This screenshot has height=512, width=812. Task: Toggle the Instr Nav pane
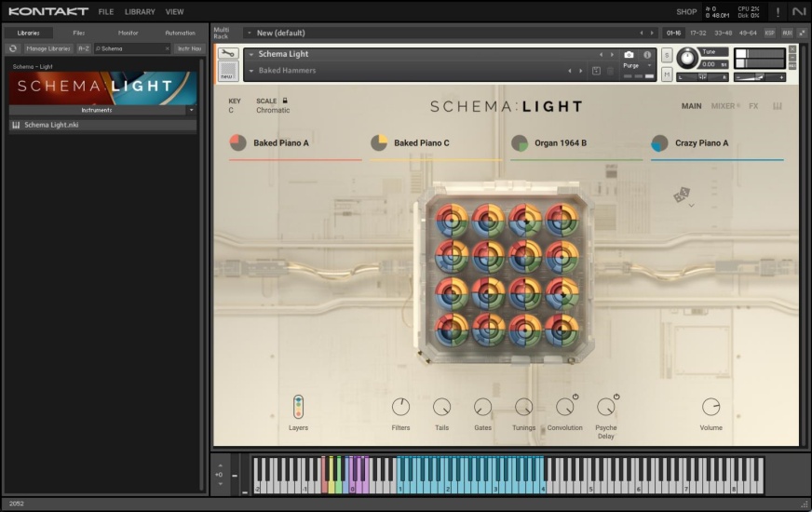click(190, 48)
